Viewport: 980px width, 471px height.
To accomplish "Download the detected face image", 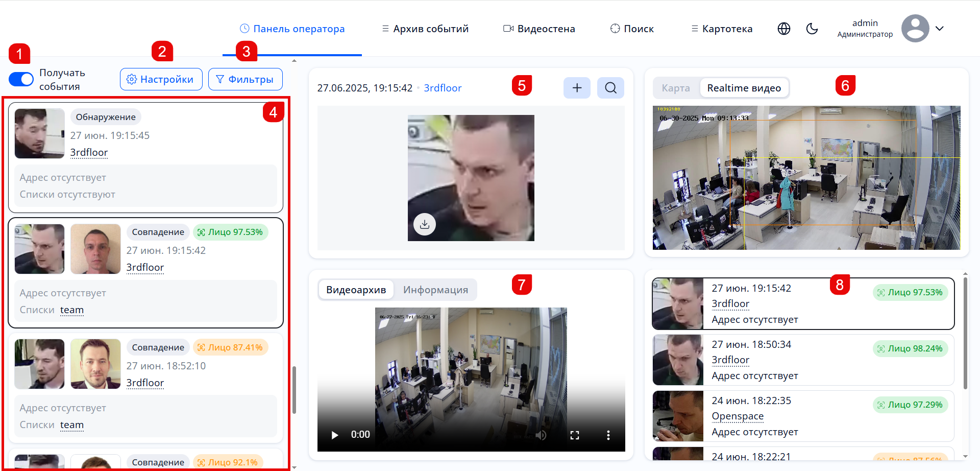I will 425,224.
